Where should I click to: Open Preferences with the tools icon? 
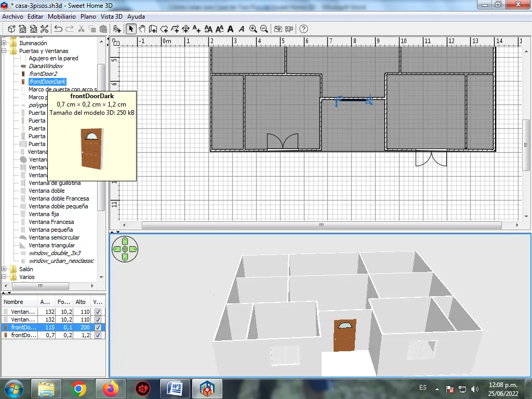click(x=44, y=29)
